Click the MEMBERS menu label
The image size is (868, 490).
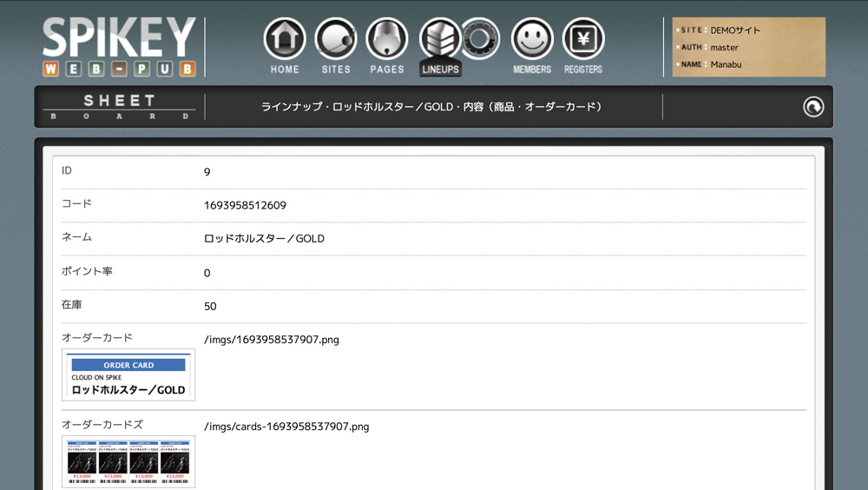[x=532, y=70]
